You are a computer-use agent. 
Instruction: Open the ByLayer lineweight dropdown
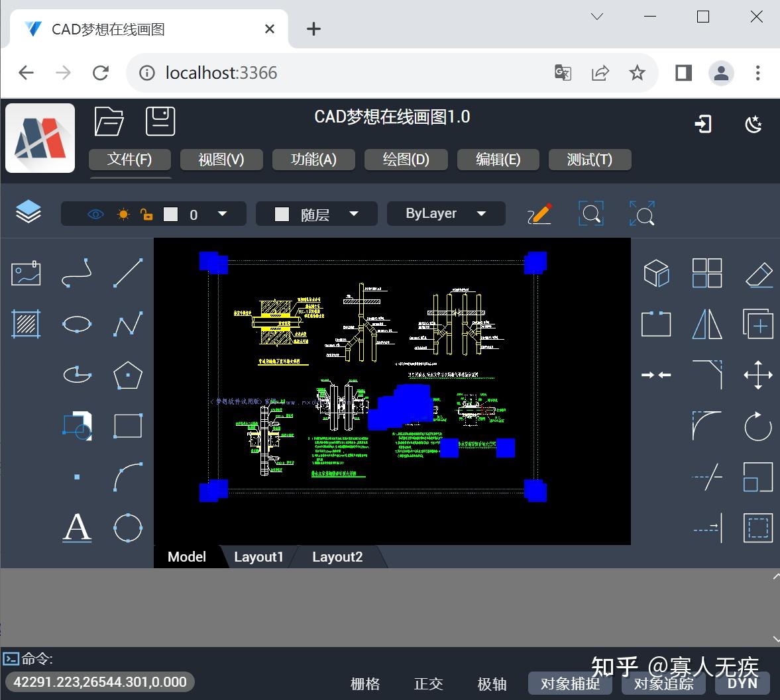click(482, 213)
